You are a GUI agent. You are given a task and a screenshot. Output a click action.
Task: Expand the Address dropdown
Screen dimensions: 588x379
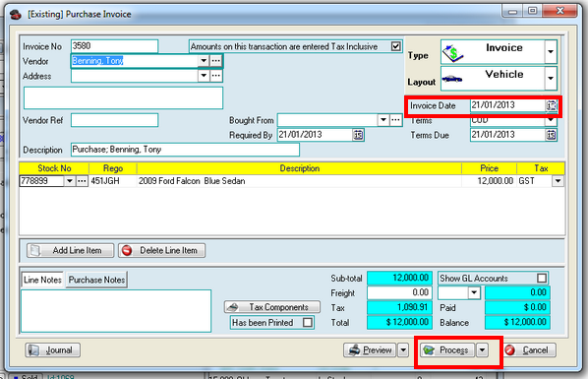point(204,76)
